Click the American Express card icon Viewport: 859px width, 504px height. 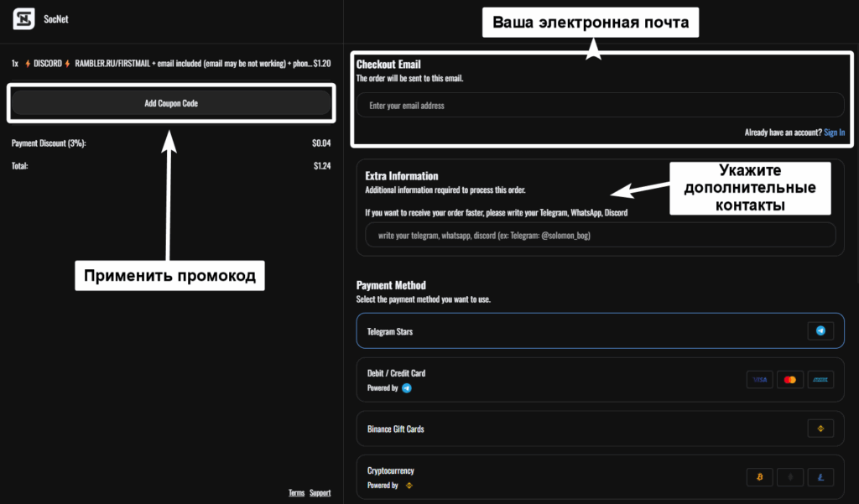pyautogui.click(x=820, y=380)
